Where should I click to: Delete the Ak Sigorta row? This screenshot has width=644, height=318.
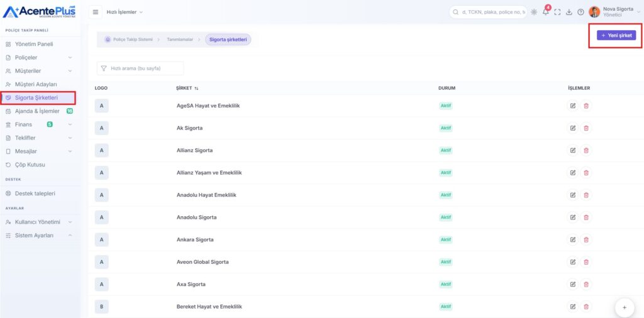[x=586, y=128]
